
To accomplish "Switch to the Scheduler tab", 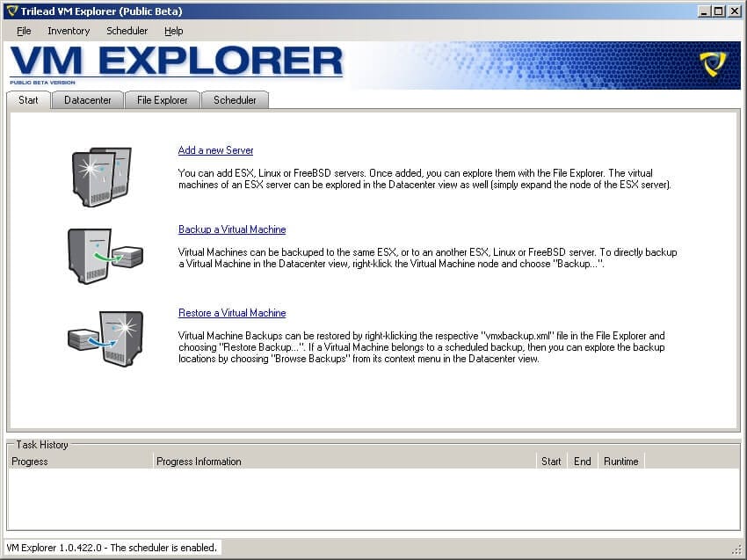I will (235, 100).
